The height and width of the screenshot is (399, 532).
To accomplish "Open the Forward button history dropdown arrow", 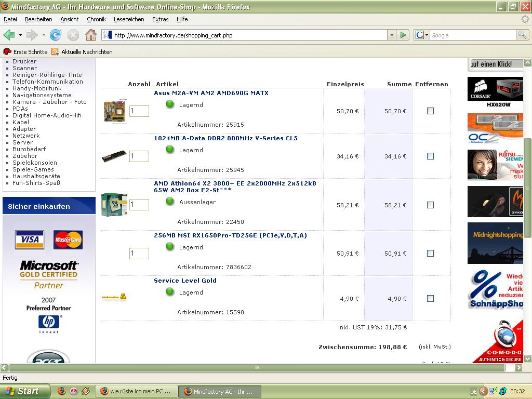I will [x=44, y=35].
